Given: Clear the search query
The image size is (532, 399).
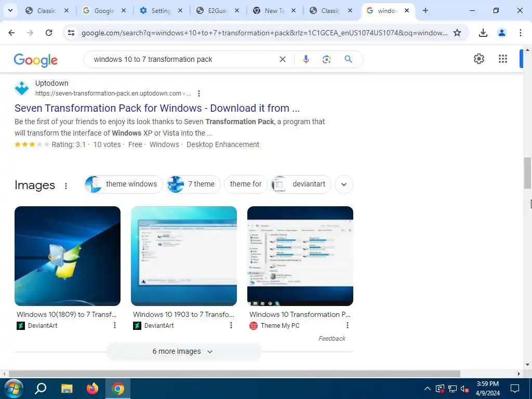Looking at the screenshot, I should pos(282,59).
